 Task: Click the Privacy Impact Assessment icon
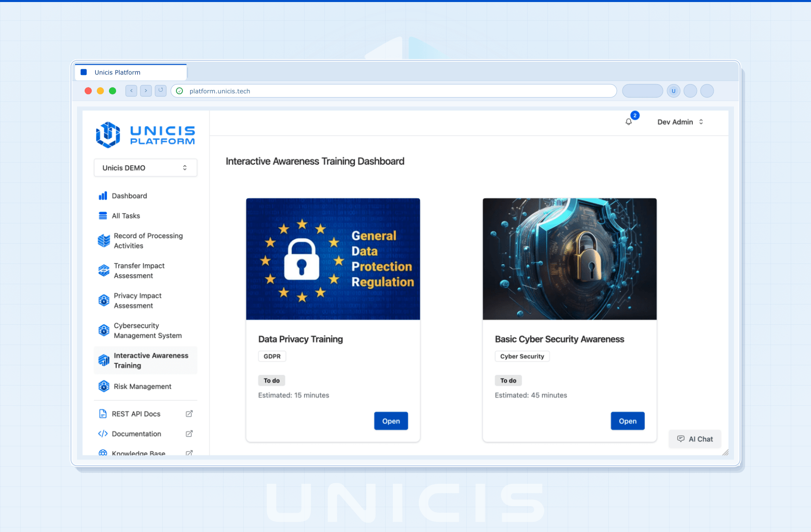(104, 300)
